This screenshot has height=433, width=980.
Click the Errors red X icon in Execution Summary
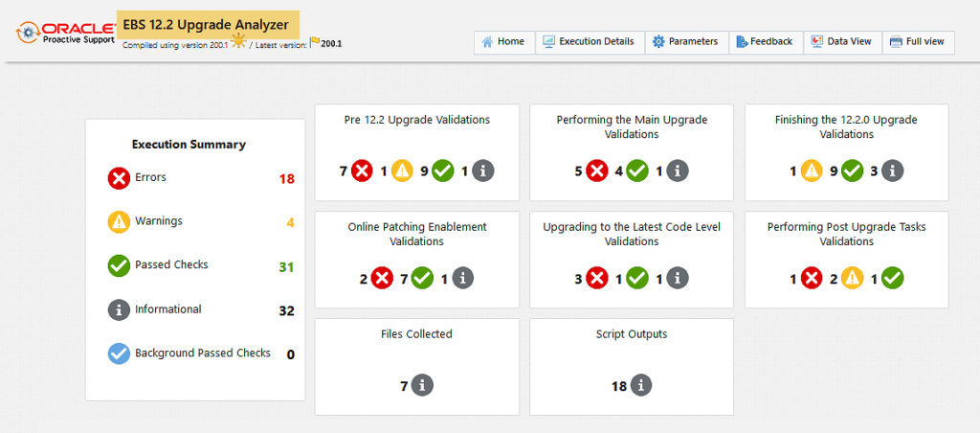(x=119, y=178)
